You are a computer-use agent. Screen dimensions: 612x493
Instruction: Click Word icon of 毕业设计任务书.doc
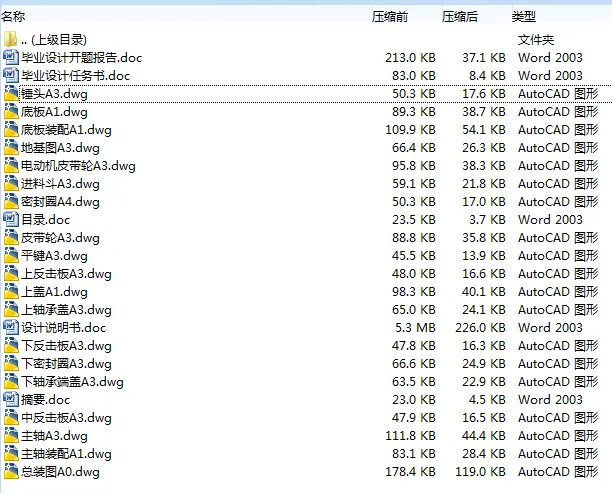click(x=11, y=75)
